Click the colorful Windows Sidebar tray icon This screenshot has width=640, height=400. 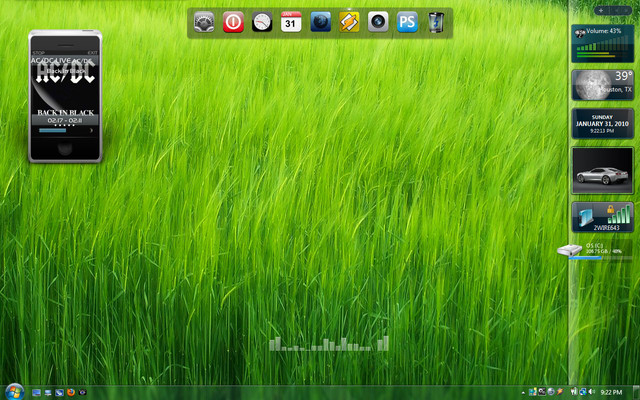coord(533,392)
